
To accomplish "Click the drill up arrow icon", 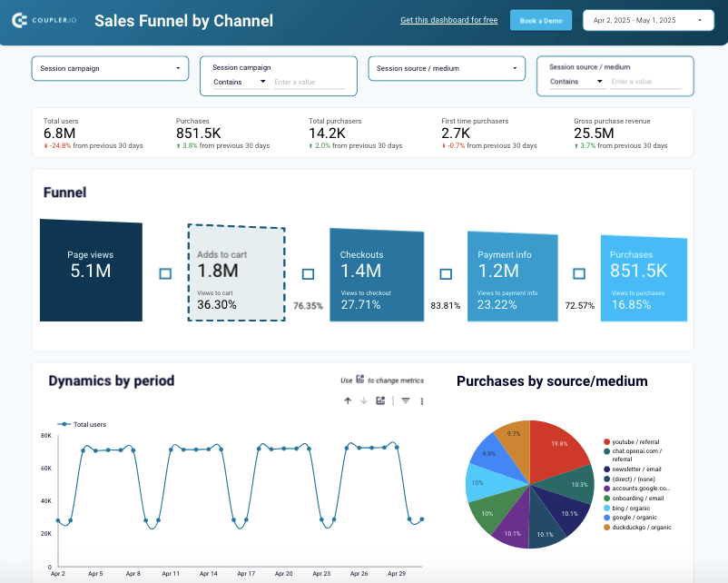I will coord(348,400).
